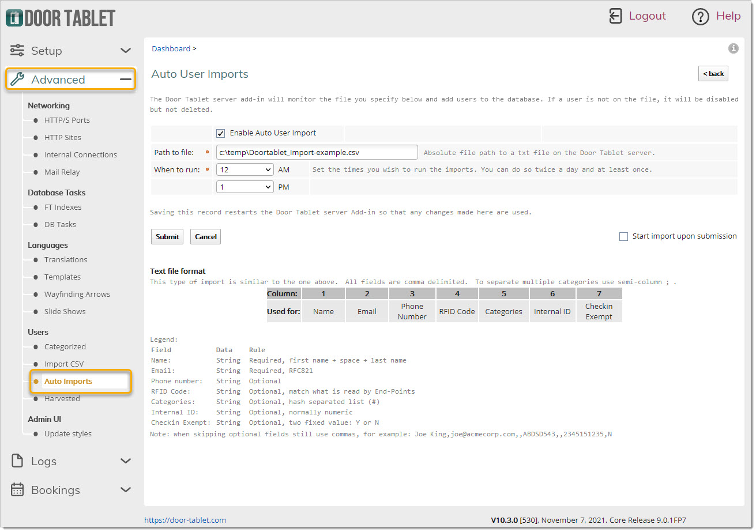Viewport: 756px width, 532px height.
Task: Click the Logs file icon
Action: coord(17,461)
